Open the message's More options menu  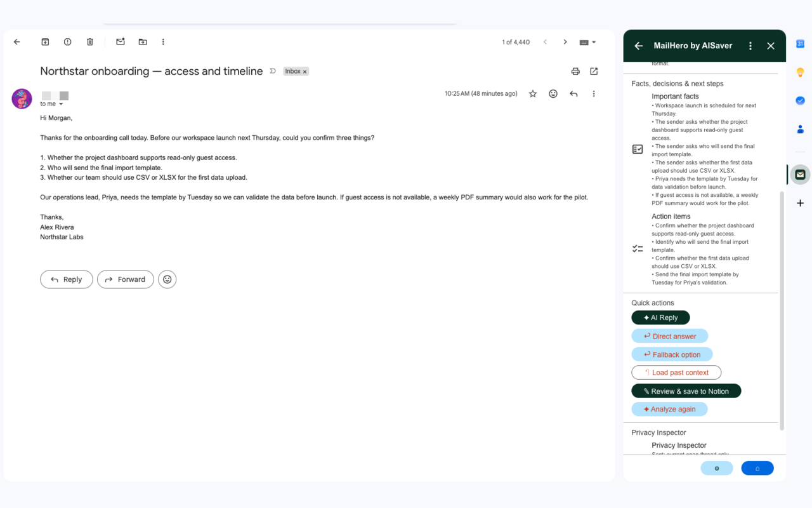pos(594,94)
